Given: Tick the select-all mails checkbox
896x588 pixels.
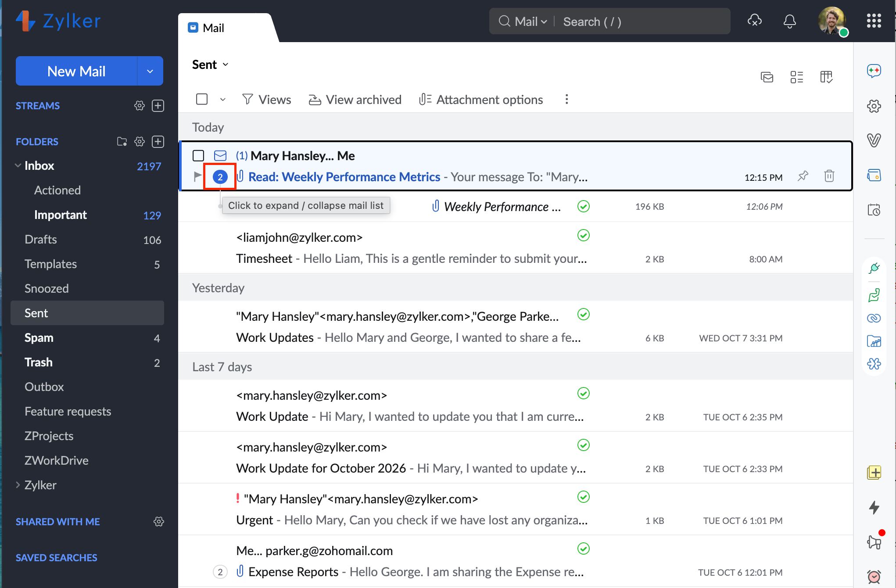Looking at the screenshot, I should tap(202, 99).
